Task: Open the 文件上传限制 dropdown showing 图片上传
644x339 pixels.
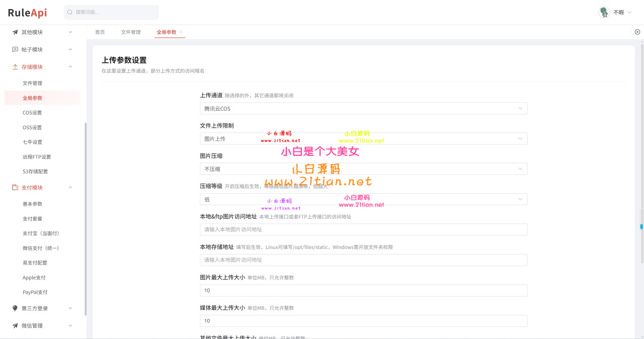Action: 364,139
